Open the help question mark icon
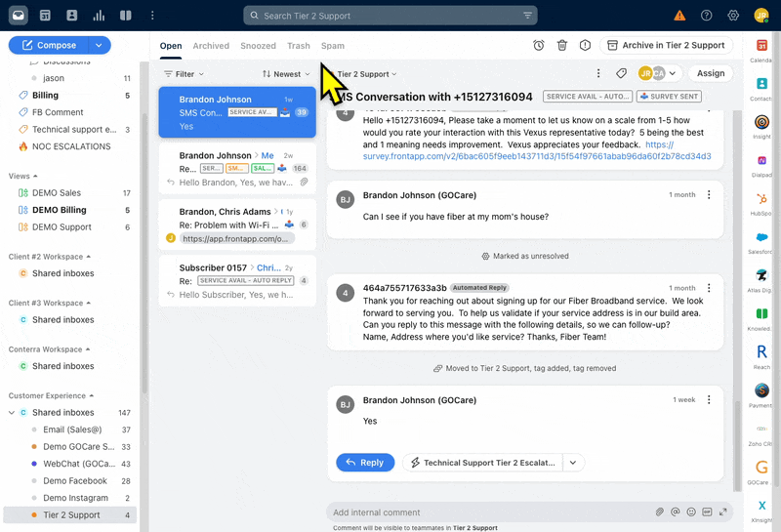This screenshot has width=781, height=532. point(706,16)
